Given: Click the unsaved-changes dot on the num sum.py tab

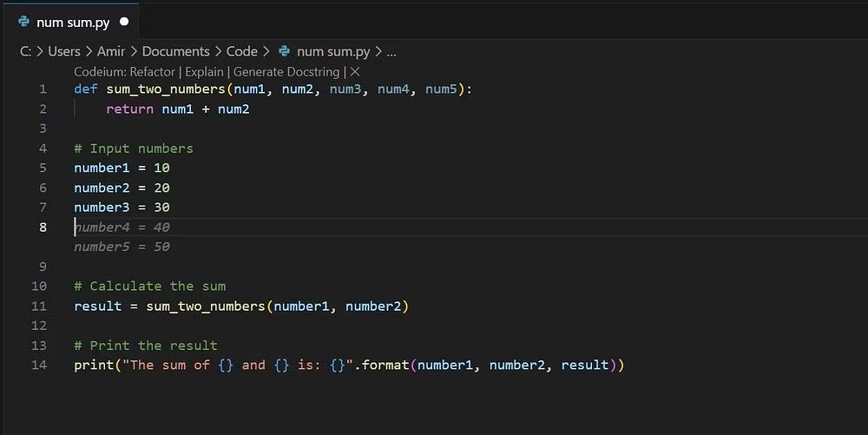Looking at the screenshot, I should (x=124, y=22).
